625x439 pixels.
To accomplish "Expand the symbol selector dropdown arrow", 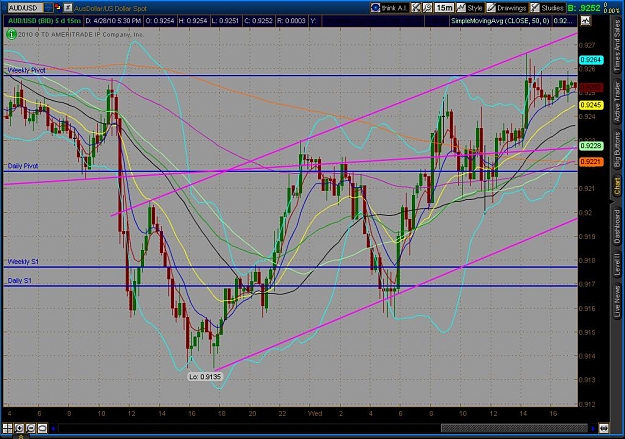I will (x=48, y=8).
